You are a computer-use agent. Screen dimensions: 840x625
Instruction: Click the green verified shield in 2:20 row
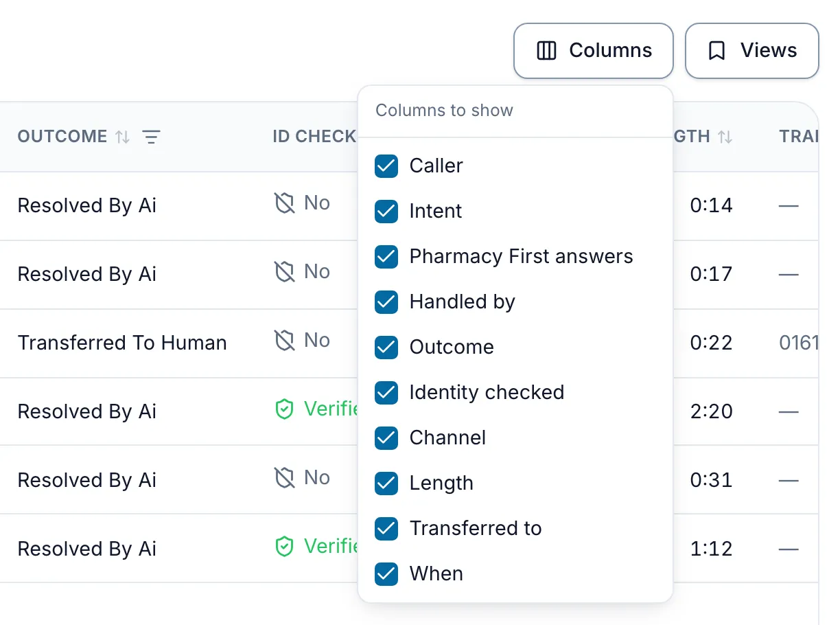(x=284, y=410)
